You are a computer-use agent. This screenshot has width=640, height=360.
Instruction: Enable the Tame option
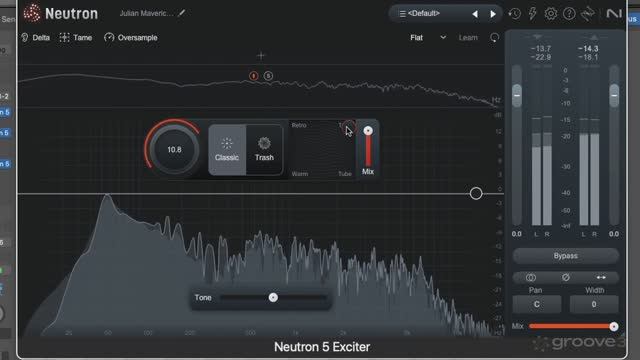coord(76,38)
